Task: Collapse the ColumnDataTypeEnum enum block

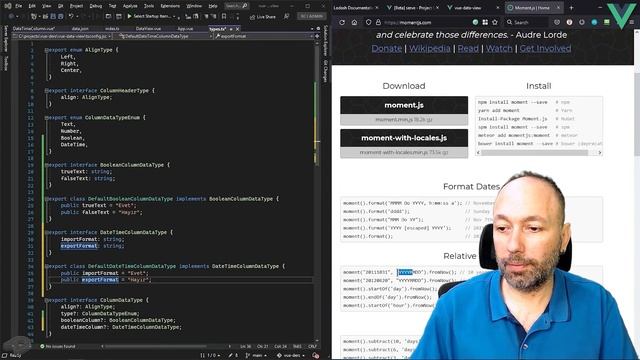Action: point(46,118)
